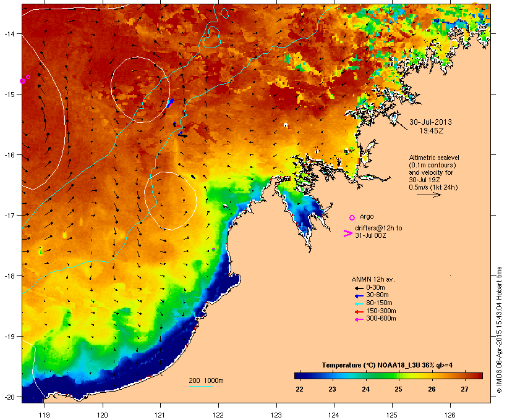Click the latitude axis label -14

point(9,34)
